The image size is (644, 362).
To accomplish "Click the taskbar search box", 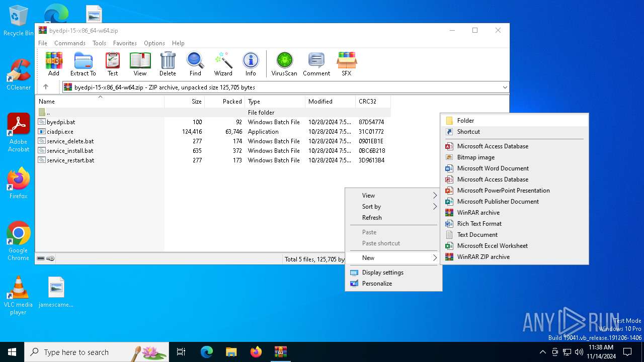I will (97, 352).
